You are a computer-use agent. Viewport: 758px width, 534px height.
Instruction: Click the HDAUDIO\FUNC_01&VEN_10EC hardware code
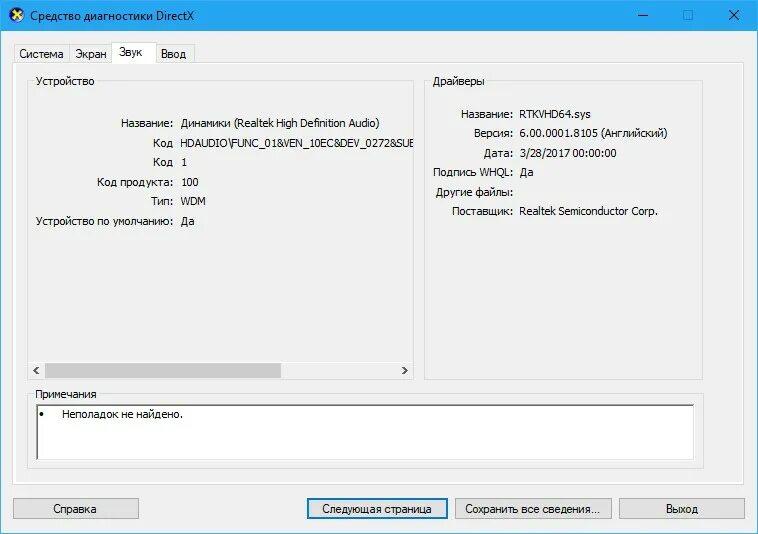296,143
